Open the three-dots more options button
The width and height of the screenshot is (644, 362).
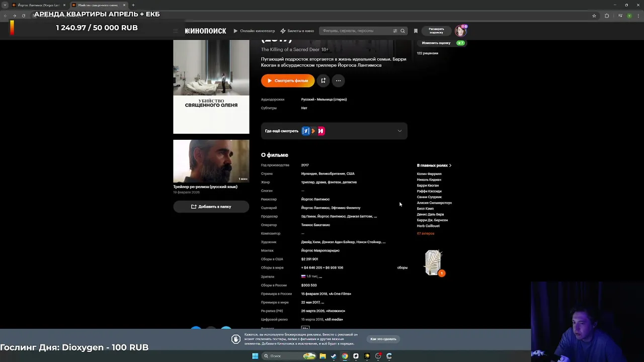point(338,80)
